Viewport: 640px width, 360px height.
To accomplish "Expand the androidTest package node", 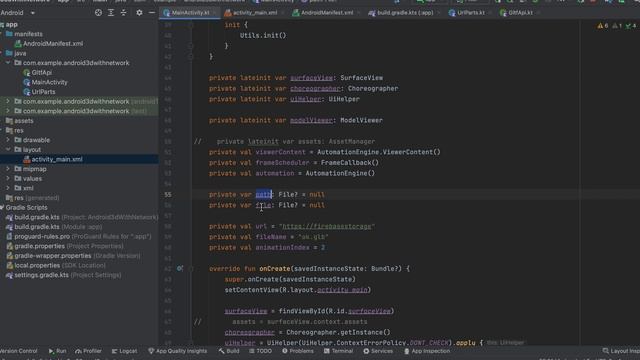I will [8, 101].
